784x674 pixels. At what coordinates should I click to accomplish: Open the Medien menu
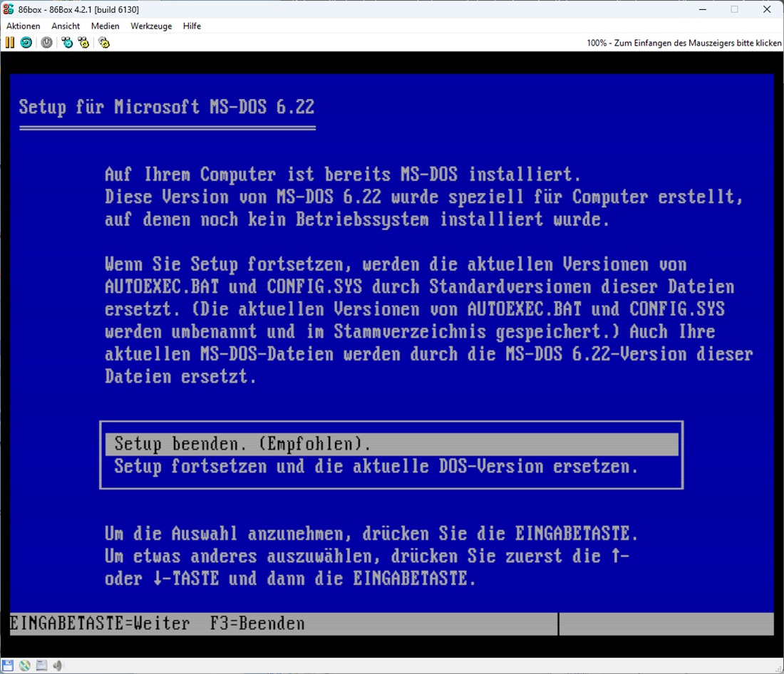point(105,26)
